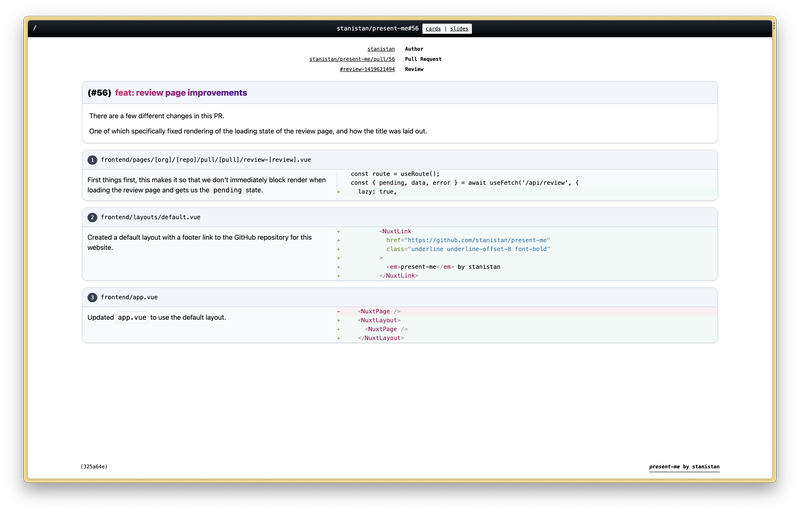The image size is (800, 514).
Task: Switch to slides view
Action: [x=459, y=29]
